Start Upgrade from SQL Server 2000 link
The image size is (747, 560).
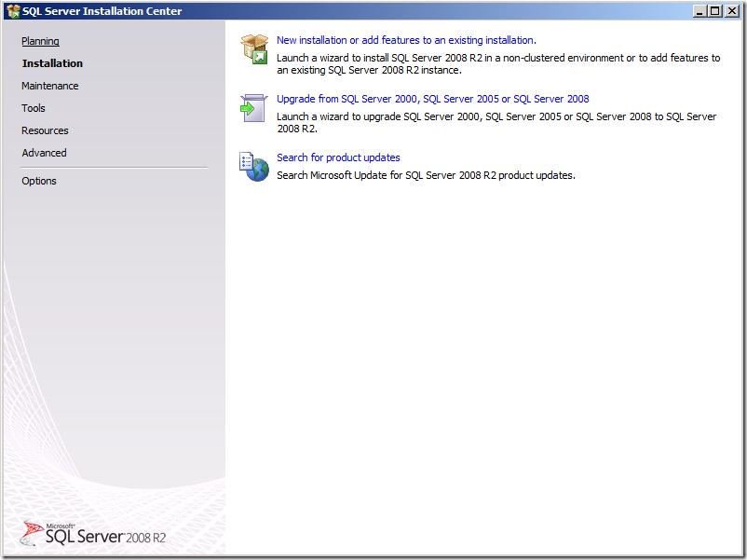[x=432, y=99]
